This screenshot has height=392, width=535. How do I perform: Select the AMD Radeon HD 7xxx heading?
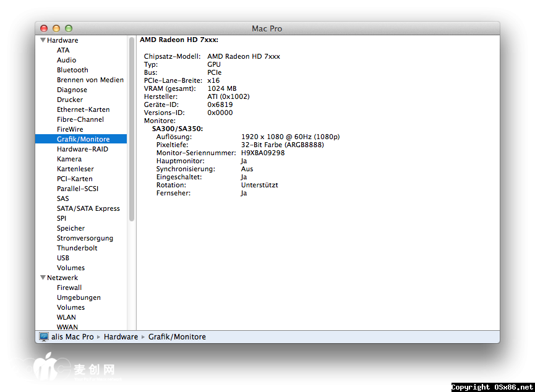click(x=179, y=40)
